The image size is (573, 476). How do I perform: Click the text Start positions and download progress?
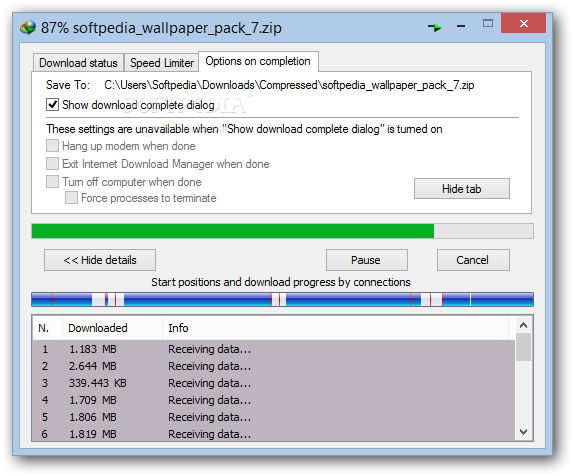(281, 282)
